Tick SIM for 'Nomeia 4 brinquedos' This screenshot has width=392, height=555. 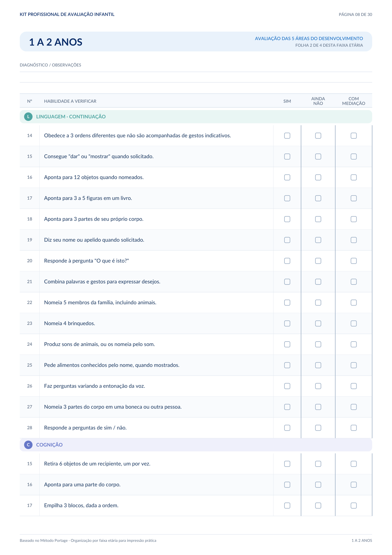287,323
